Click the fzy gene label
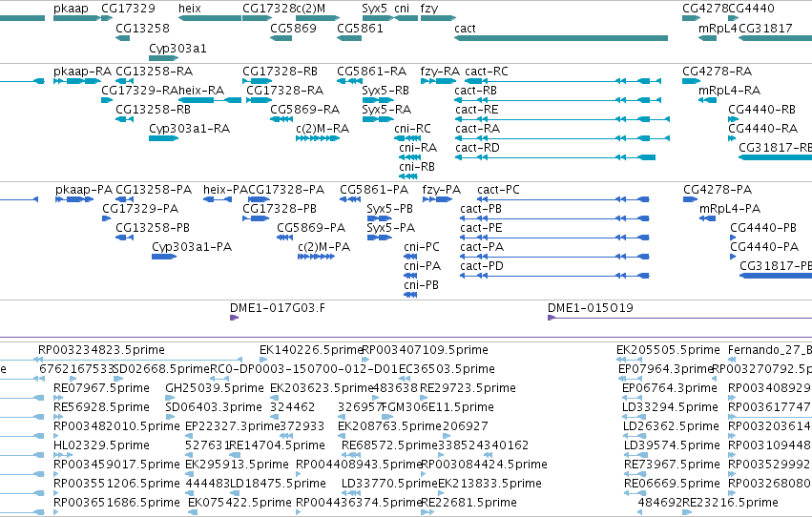 [x=429, y=9]
